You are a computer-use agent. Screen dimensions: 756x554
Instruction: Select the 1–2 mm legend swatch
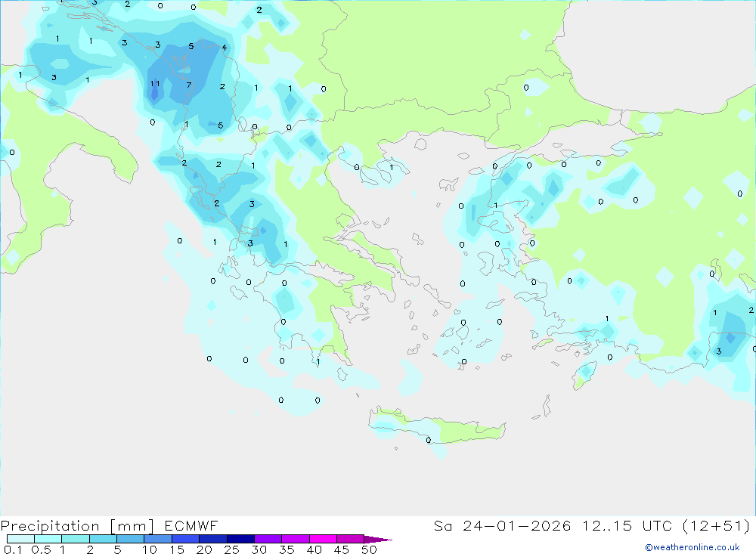coord(75,539)
